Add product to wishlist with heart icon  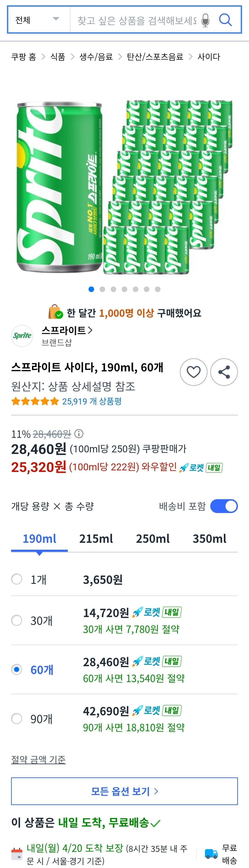[193, 372]
